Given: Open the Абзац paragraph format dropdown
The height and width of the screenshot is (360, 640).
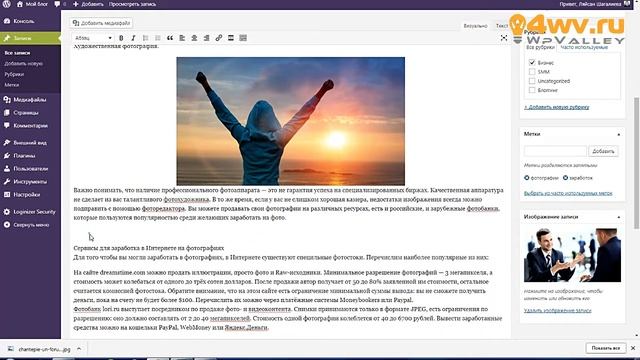Looking at the screenshot, I should click(93, 38).
